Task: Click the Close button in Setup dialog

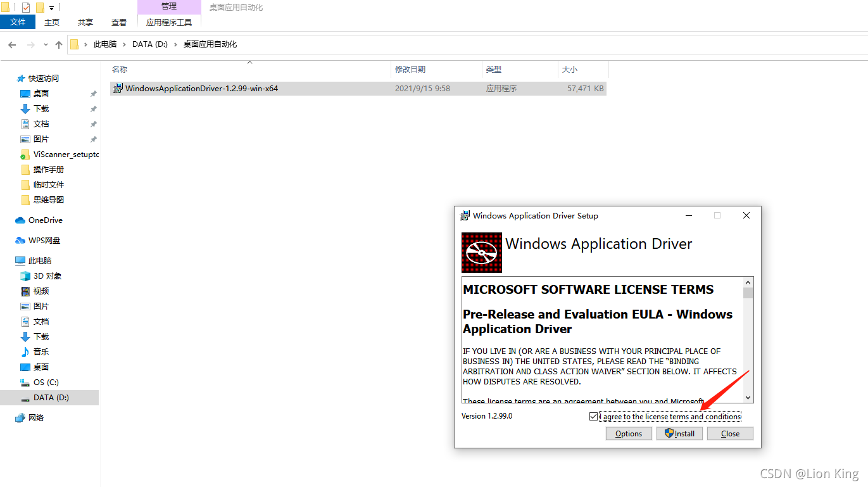Action: tap(730, 434)
